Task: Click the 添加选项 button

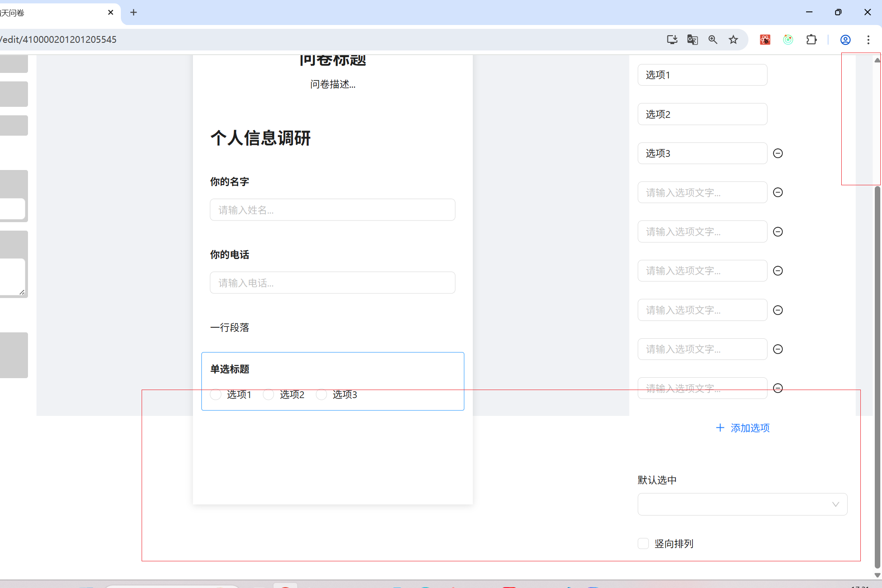Action: click(x=742, y=428)
